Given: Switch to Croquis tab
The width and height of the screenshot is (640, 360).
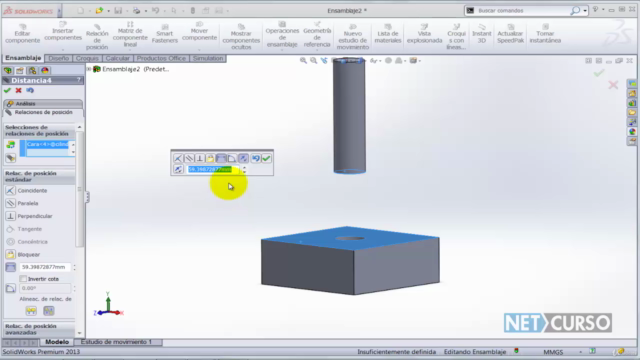Looking at the screenshot, I should [x=87, y=58].
